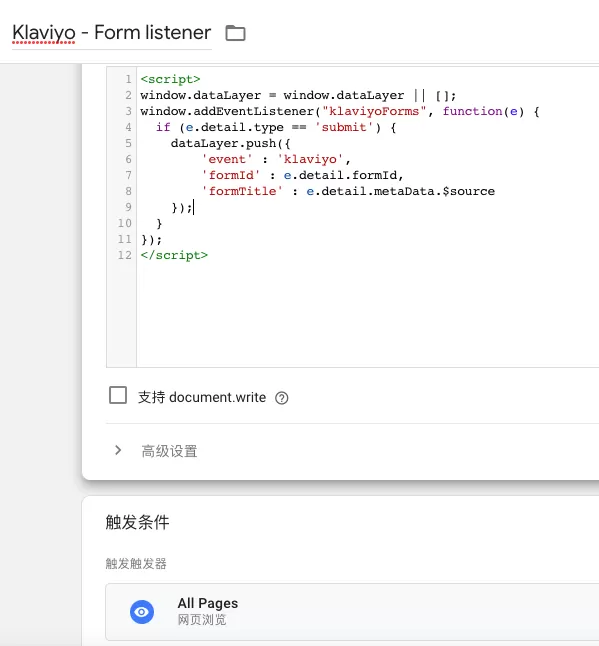
Task: Open help icon next to document.write
Action: tap(281, 398)
